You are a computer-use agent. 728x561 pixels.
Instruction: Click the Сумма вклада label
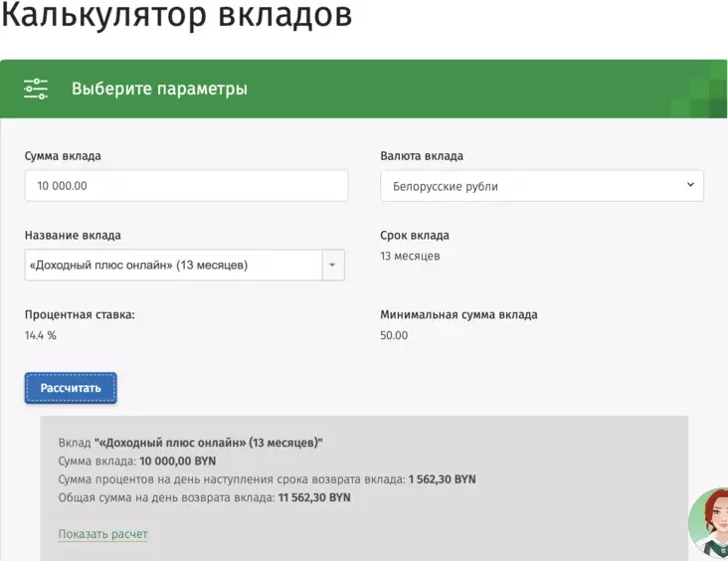tap(63, 156)
